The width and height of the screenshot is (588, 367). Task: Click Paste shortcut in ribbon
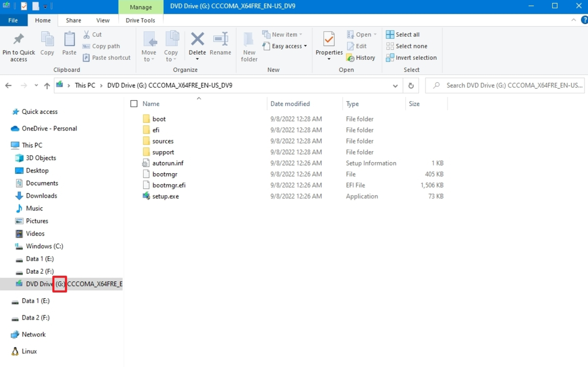106,57
